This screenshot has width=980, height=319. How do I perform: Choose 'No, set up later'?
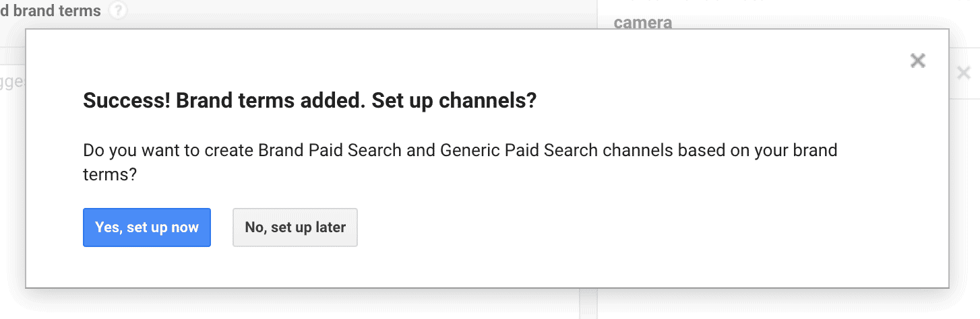point(295,227)
